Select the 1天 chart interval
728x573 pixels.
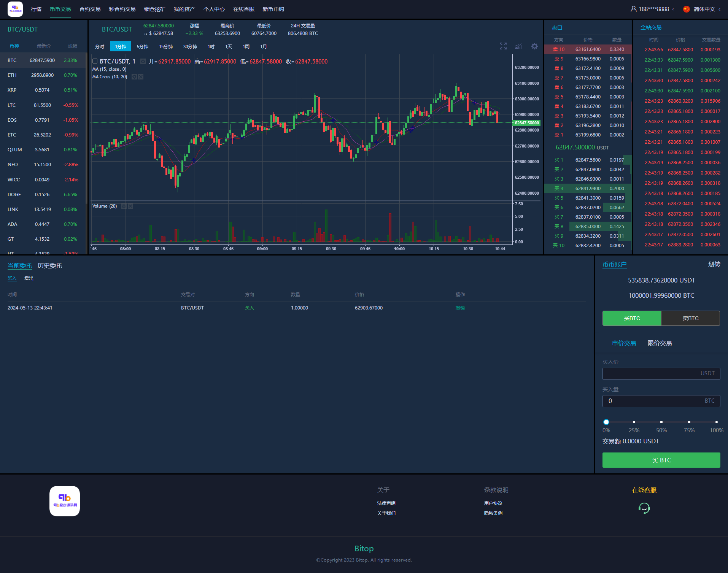click(229, 46)
